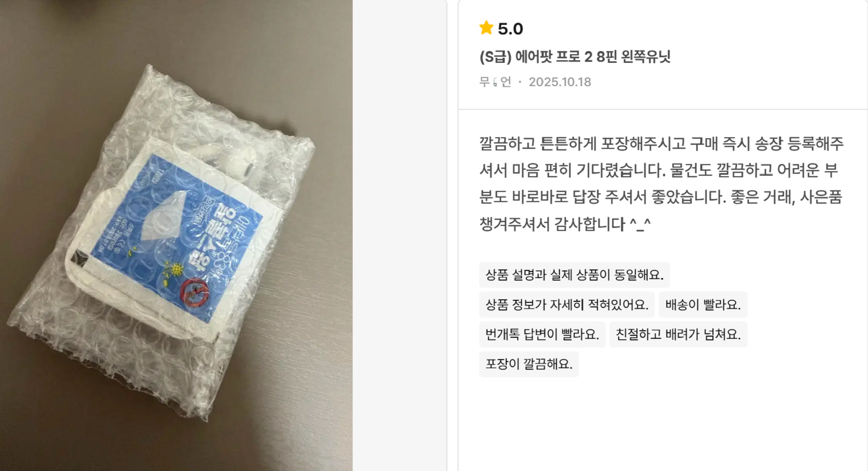Viewport: 868px width, 471px height.
Task: Click the yellow star rating icon
Action: click(486, 28)
